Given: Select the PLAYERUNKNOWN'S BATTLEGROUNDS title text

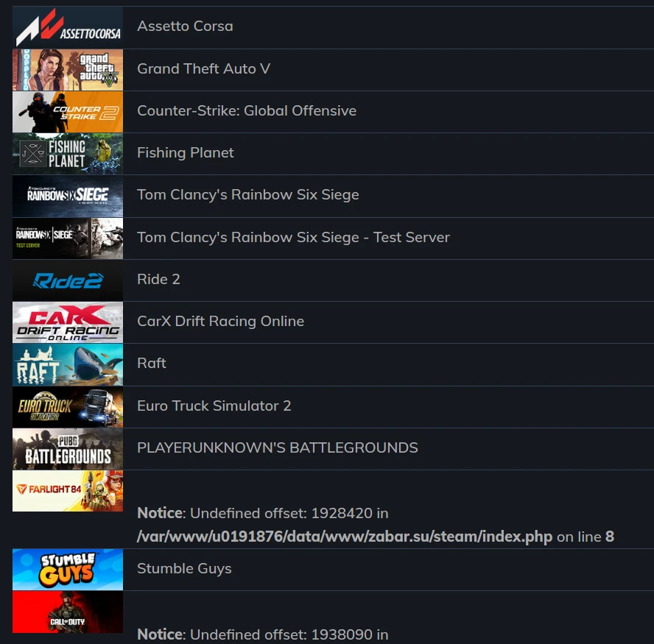Looking at the screenshot, I should (x=278, y=448).
